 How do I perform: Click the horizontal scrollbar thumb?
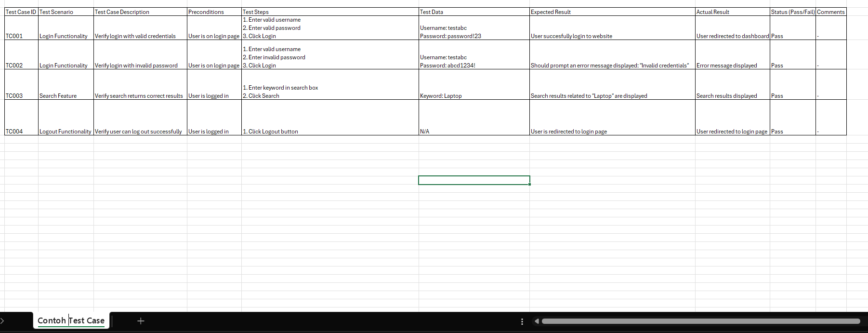point(700,321)
